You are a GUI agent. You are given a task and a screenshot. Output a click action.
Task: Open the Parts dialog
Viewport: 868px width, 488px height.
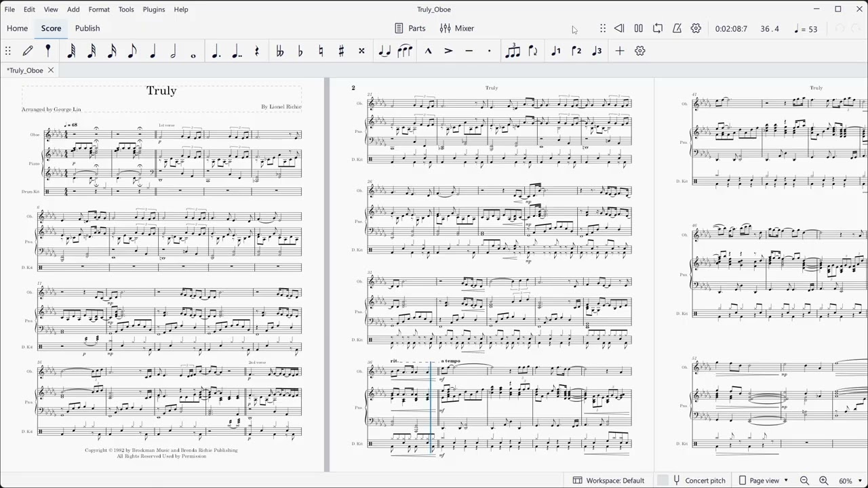pos(410,28)
